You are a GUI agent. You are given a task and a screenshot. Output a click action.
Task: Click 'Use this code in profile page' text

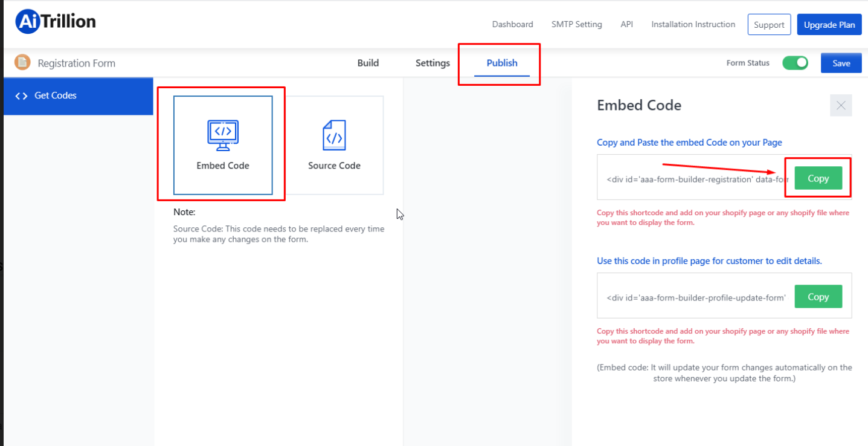pyautogui.click(x=709, y=261)
